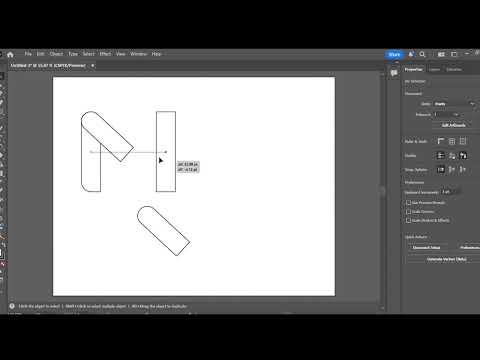This screenshot has height=360, width=480.
Task: Click the status bar info icon
Action: 12,306
